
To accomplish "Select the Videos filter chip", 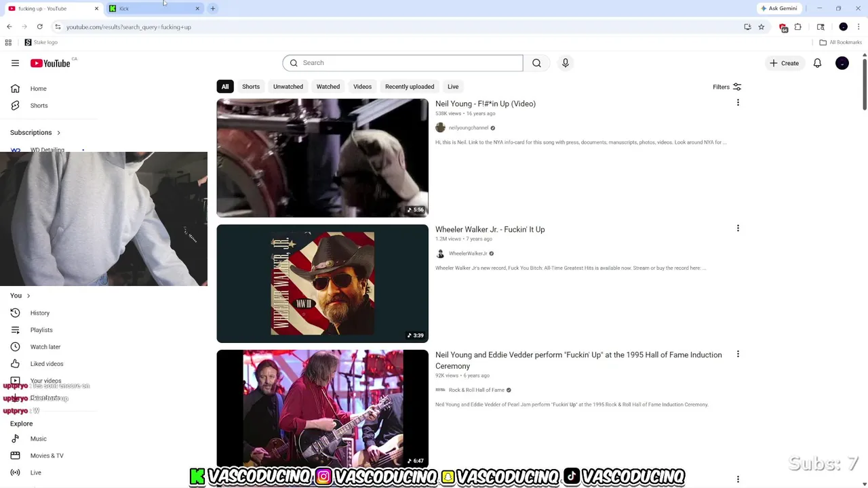I will 362,87.
